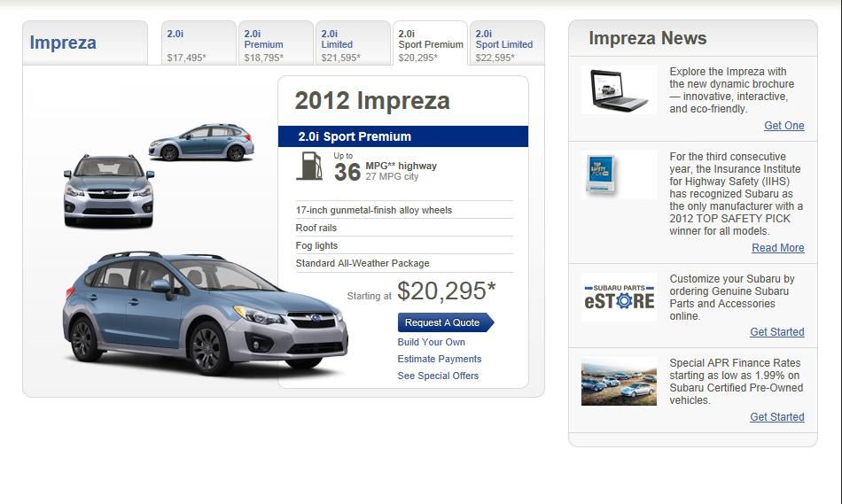Viewport: 842px width, 504px height.
Task: Click Get Started under eStore description
Action: tap(777, 332)
